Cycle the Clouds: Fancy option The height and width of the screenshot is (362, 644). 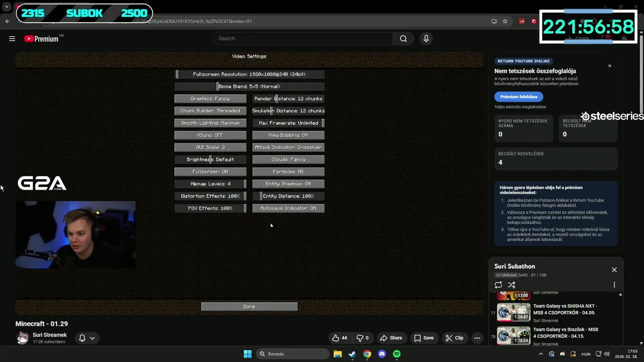point(288,159)
